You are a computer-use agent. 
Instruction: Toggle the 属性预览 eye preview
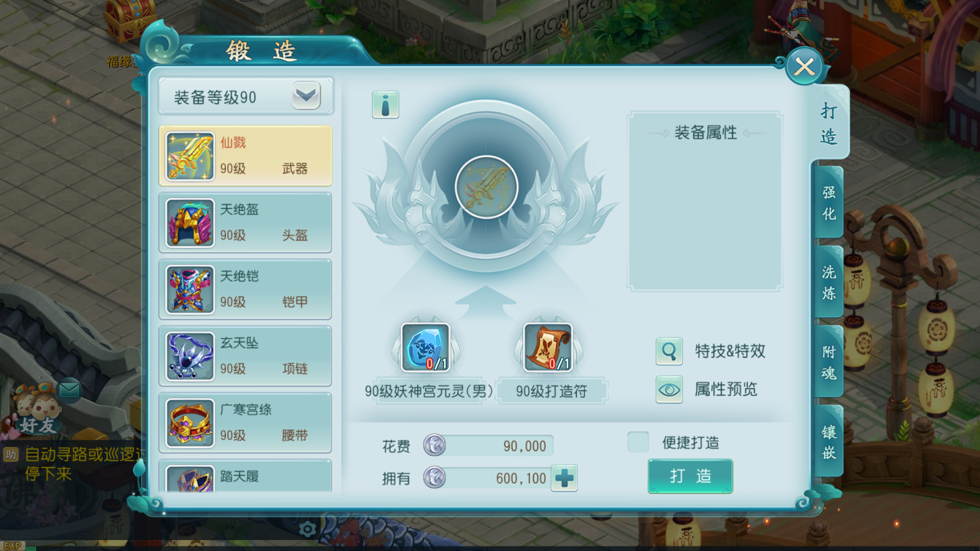(x=669, y=389)
